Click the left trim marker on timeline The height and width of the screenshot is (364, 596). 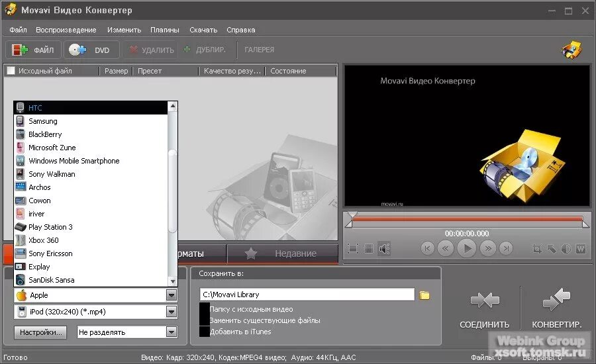(349, 224)
